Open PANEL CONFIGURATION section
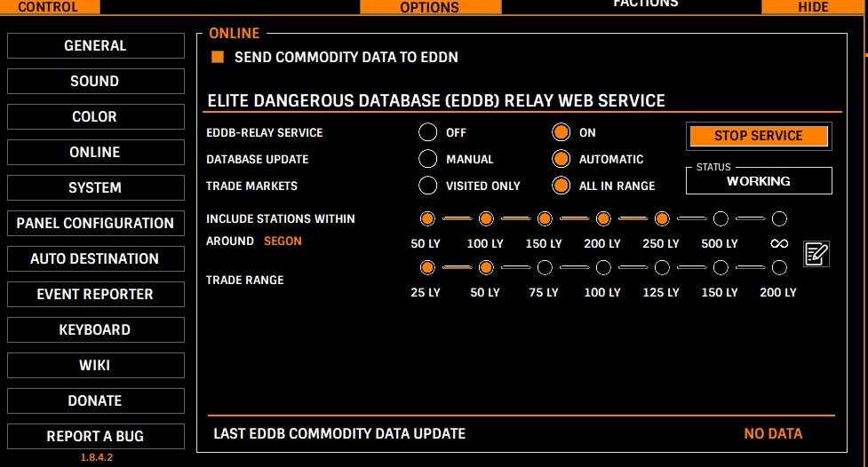 (96, 223)
